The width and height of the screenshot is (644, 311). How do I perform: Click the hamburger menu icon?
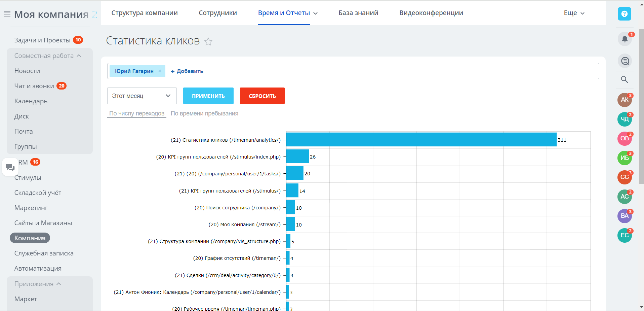[7, 14]
